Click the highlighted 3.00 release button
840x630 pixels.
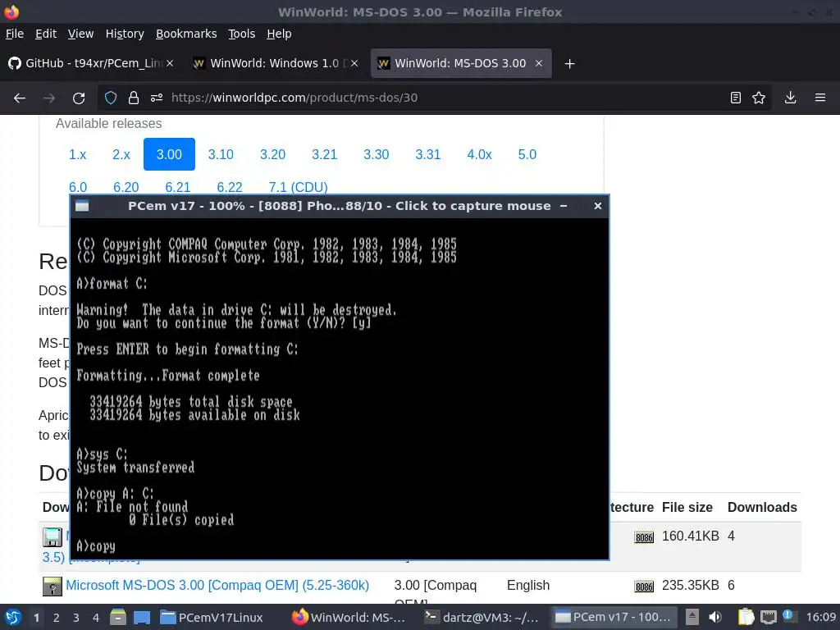[x=169, y=154]
